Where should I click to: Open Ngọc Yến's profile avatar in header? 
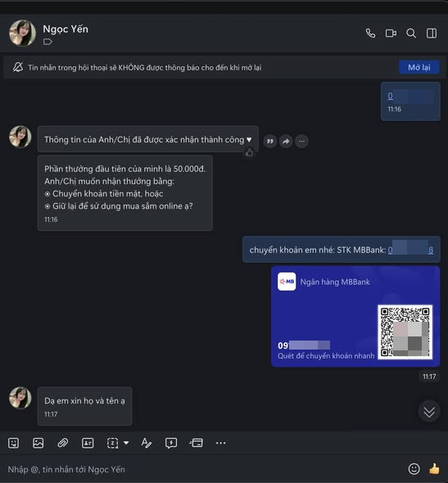point(22,33)
